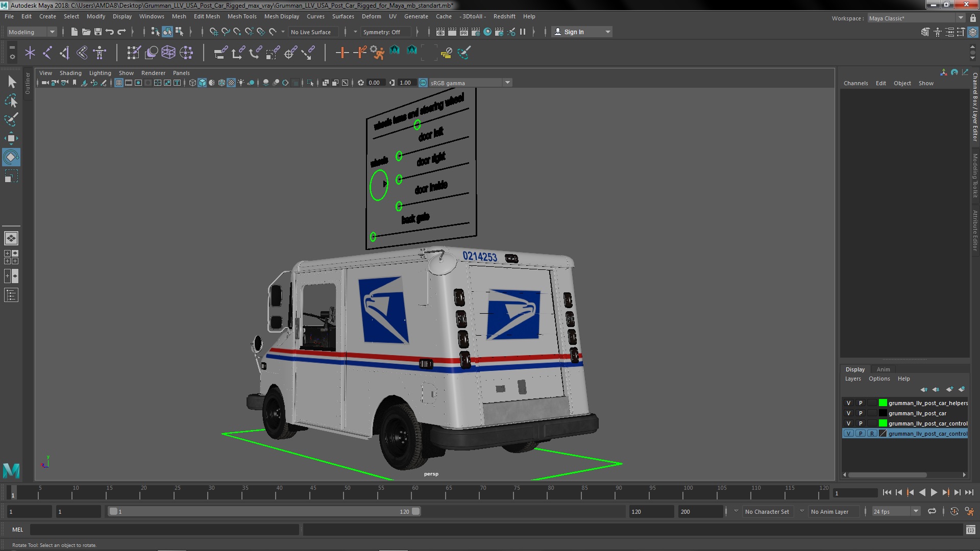Save the scene with the floppy disk icon
Viewport: 980px width, 551px height.
(98, 32)
